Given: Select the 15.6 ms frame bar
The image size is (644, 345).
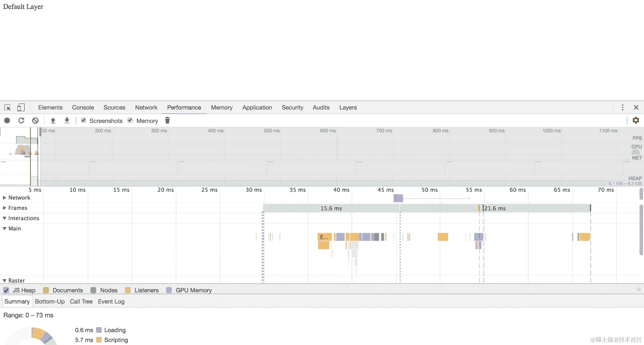Looking at the screenshot, I should (331, 208).
